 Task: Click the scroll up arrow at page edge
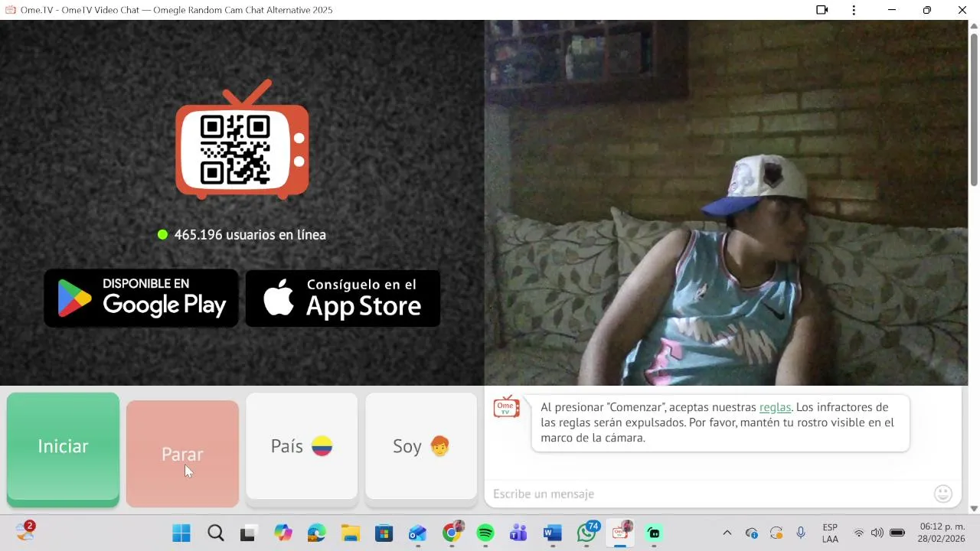[974, 25]
